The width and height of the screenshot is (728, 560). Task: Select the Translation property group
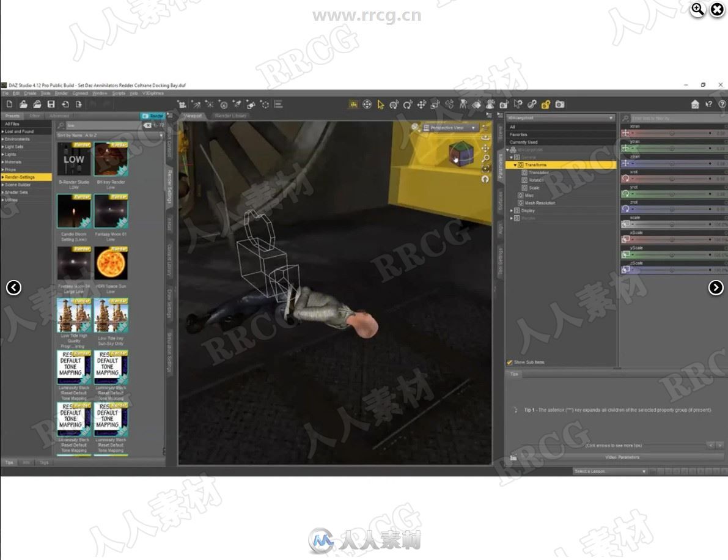tap(534, 173)
